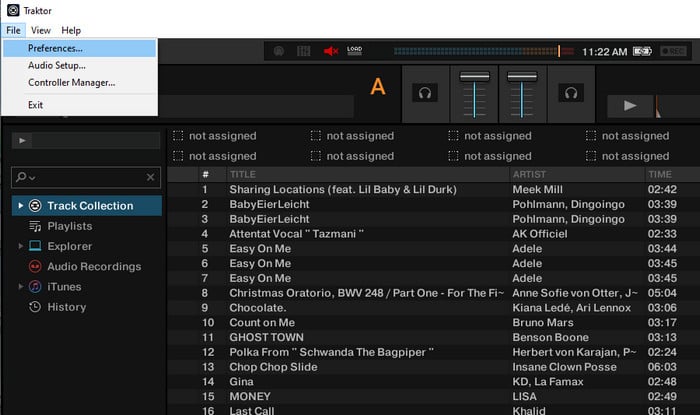The height and width of the screenshot is (415, 700).
Task: Click the fourth 'not assigned' favorite slot, top row
Action: (627, 136)
